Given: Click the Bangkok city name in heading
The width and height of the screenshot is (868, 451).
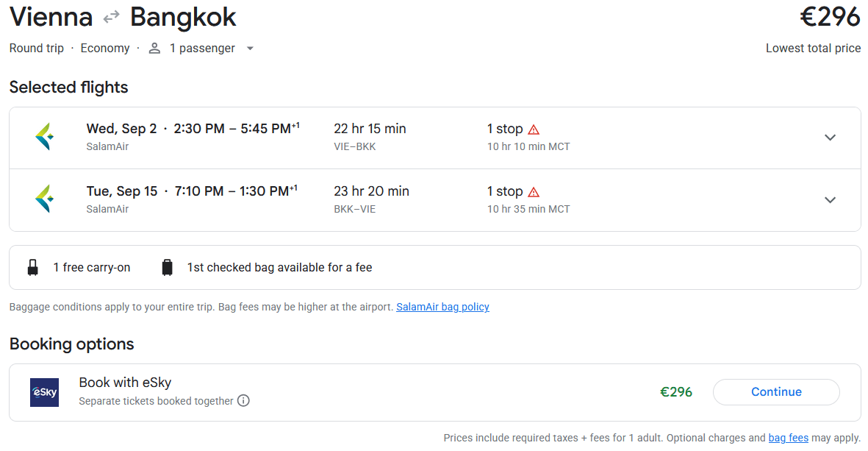Looking at the screenshot, I should (183, 17).
